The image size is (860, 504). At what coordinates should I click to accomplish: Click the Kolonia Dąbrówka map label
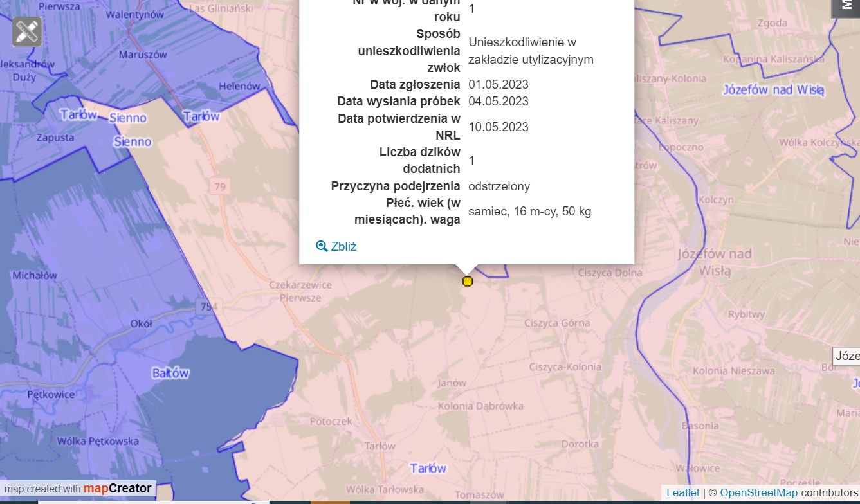point(480,406)
